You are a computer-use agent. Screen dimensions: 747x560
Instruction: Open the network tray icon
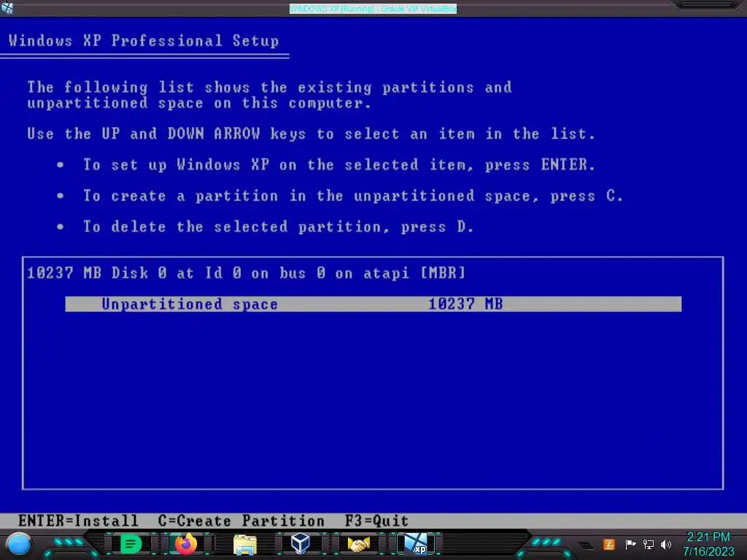point(649,544)
